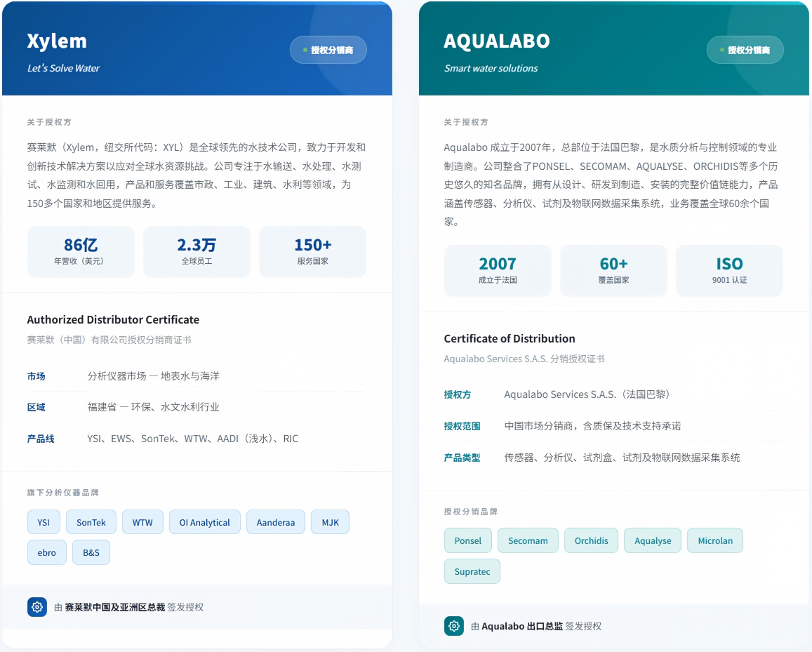Click 'Aqualabo Services S.A.S. 分销授权证书' subtitle
Viewport: 812px width, 652px height.
[x=524, y=359]
